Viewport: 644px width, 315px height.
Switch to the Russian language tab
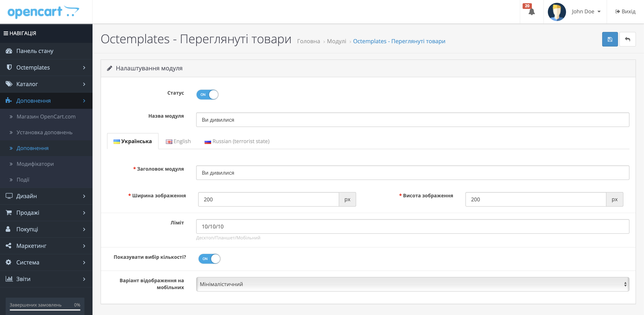pos(237,141)
